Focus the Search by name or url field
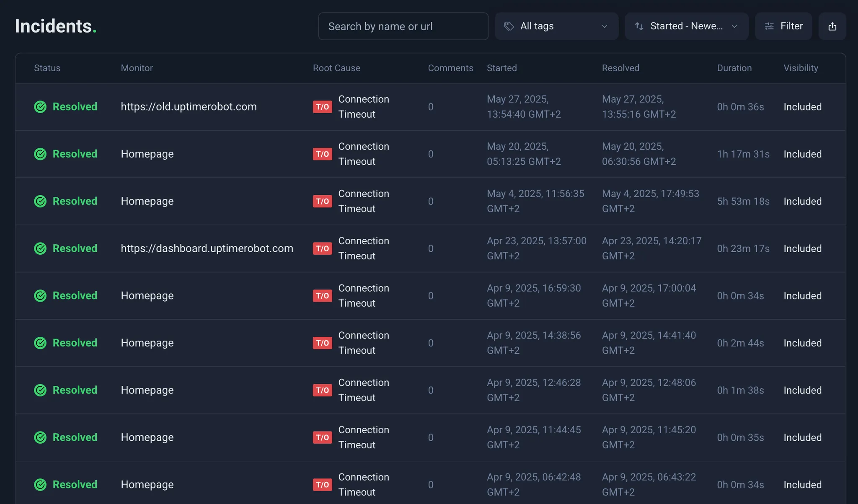This screenshot has height=504, width=858. click(403, 26)
